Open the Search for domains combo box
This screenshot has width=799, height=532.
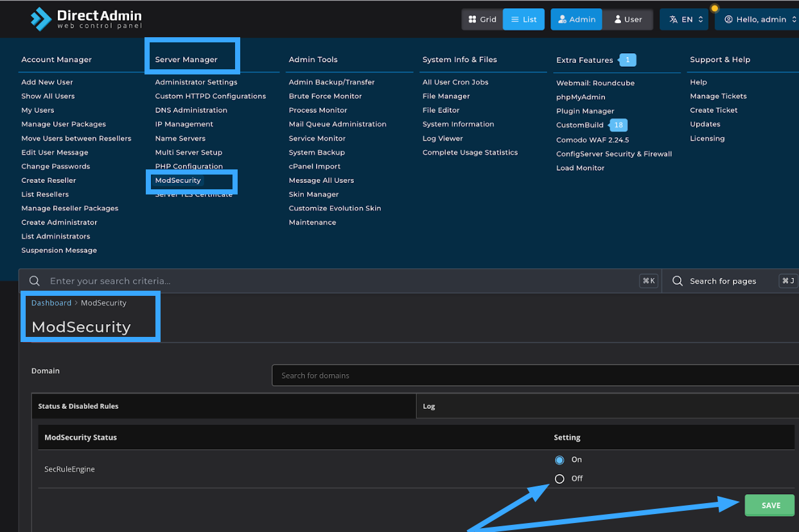coord(535,375)
